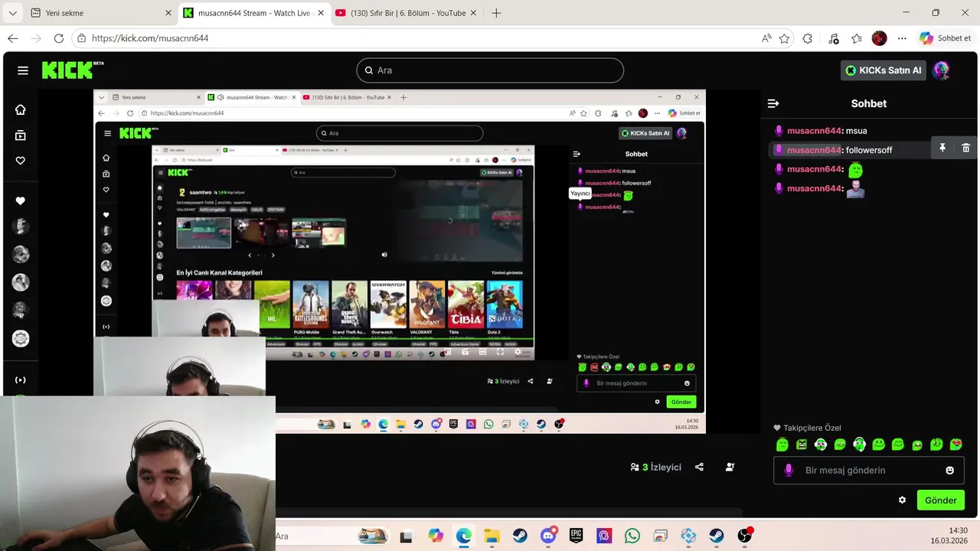Open chat settings gear
Image resolution: width=980 pixels, height=551 pixels.
902,500
